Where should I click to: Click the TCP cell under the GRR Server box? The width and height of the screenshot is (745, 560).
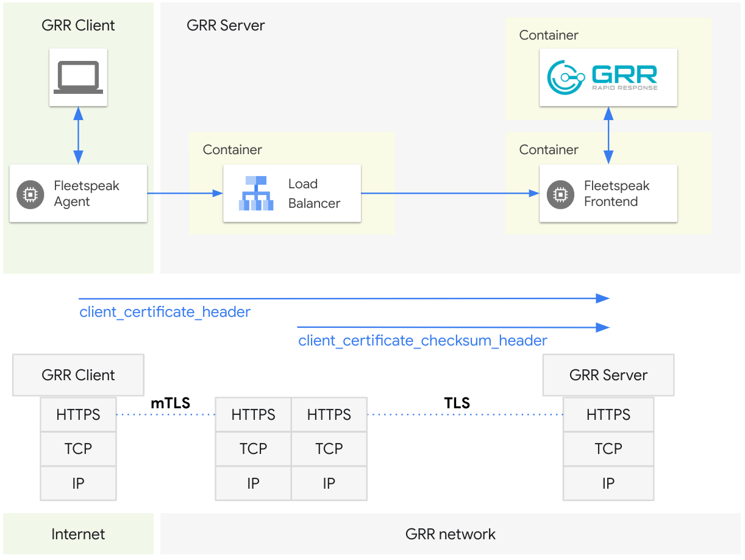point(608,449)
